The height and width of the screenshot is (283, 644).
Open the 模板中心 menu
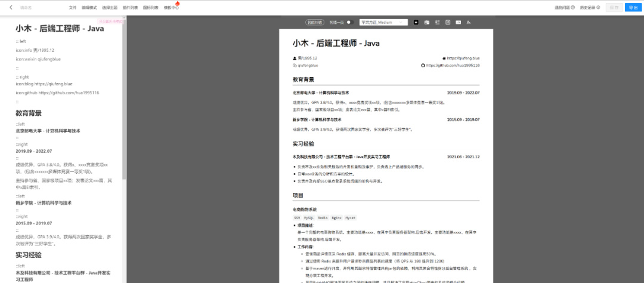pyautogui.click(x=171, y=7)
